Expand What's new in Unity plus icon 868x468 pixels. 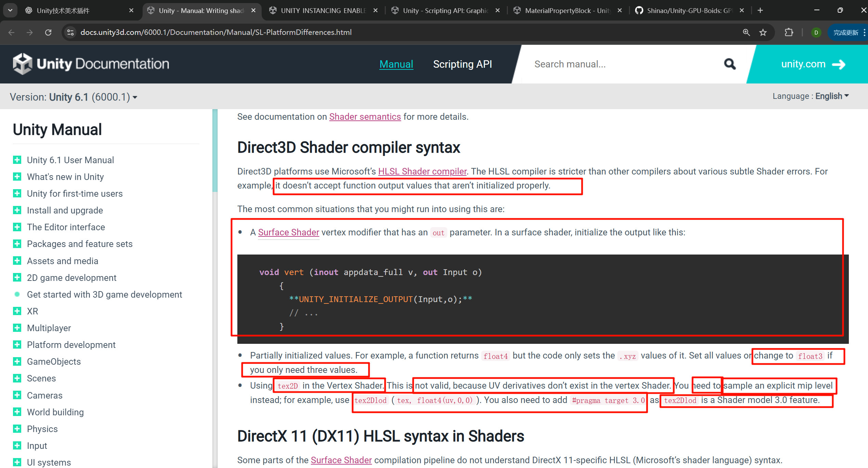point(17,177)
